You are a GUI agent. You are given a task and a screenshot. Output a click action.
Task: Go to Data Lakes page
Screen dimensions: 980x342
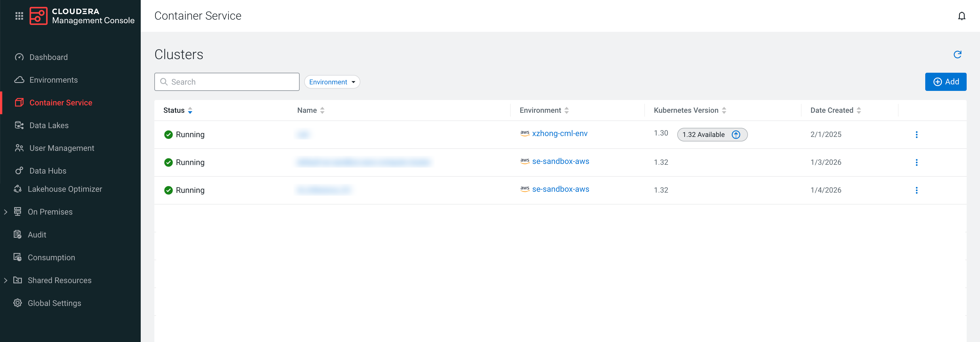tap(49, 125)
